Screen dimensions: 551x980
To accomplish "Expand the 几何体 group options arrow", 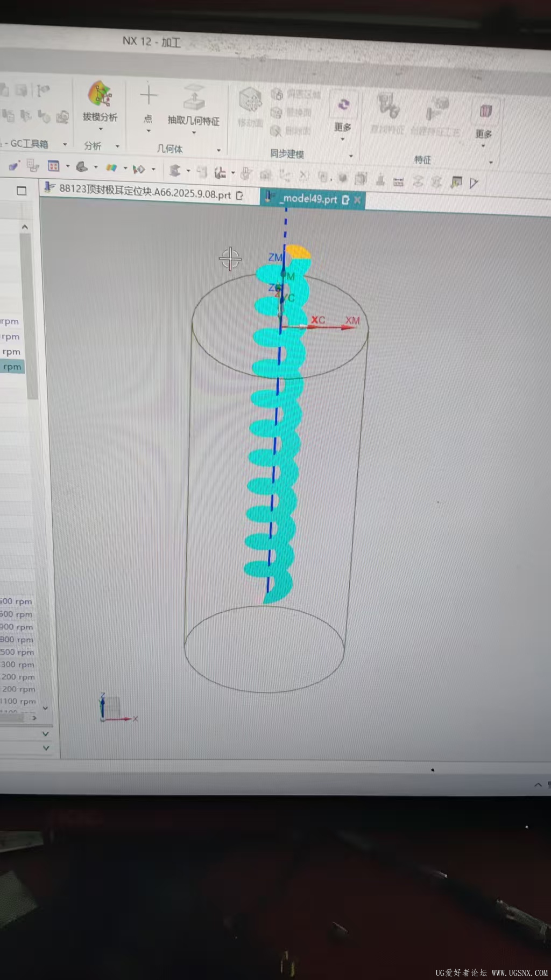I will click(x=218, y=150).
